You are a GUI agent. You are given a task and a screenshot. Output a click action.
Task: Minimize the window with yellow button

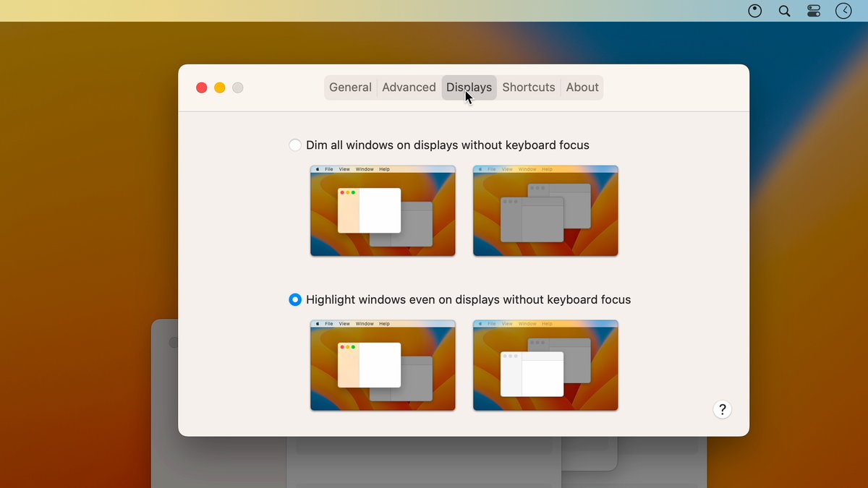click(220, 87)
